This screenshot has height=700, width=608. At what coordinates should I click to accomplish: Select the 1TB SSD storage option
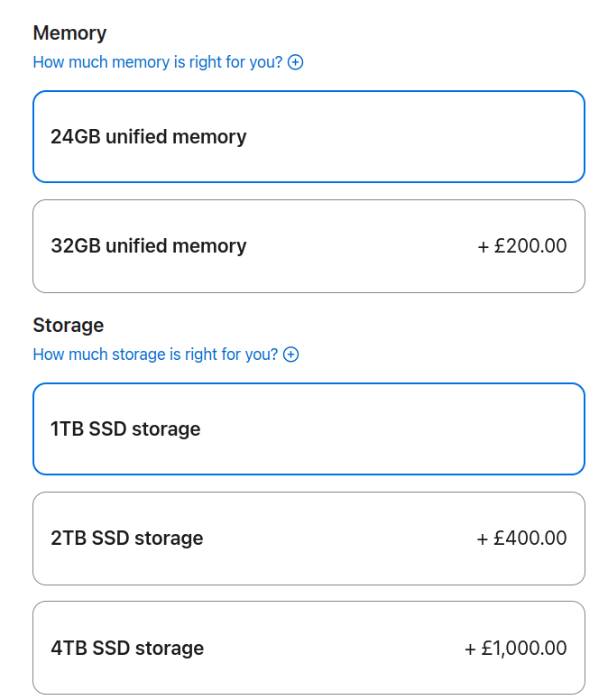pyautogui.click(x=309, y=428)
